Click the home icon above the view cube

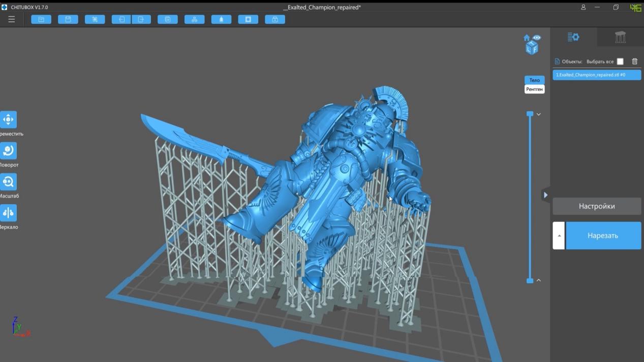(x=527, y=37)
